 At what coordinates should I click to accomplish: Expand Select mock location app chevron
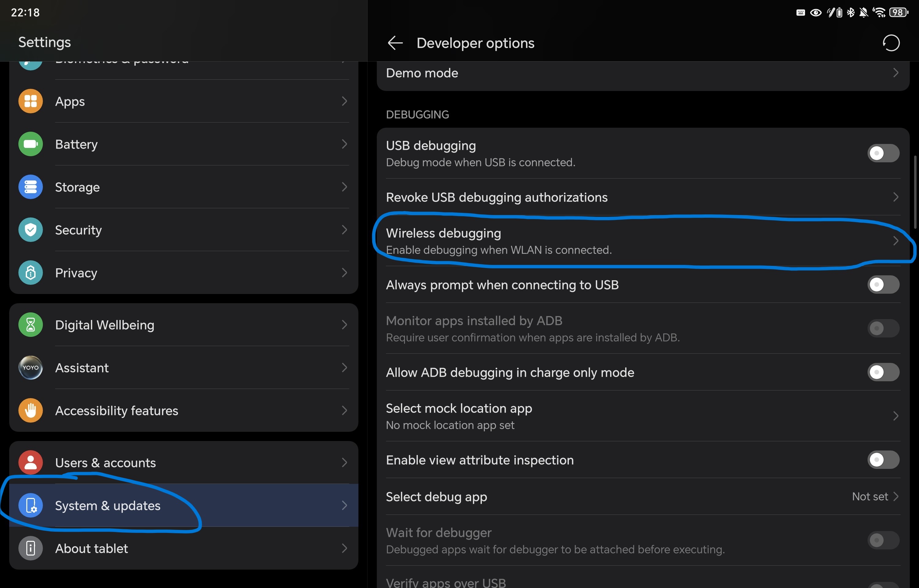[x=895, y=416]
